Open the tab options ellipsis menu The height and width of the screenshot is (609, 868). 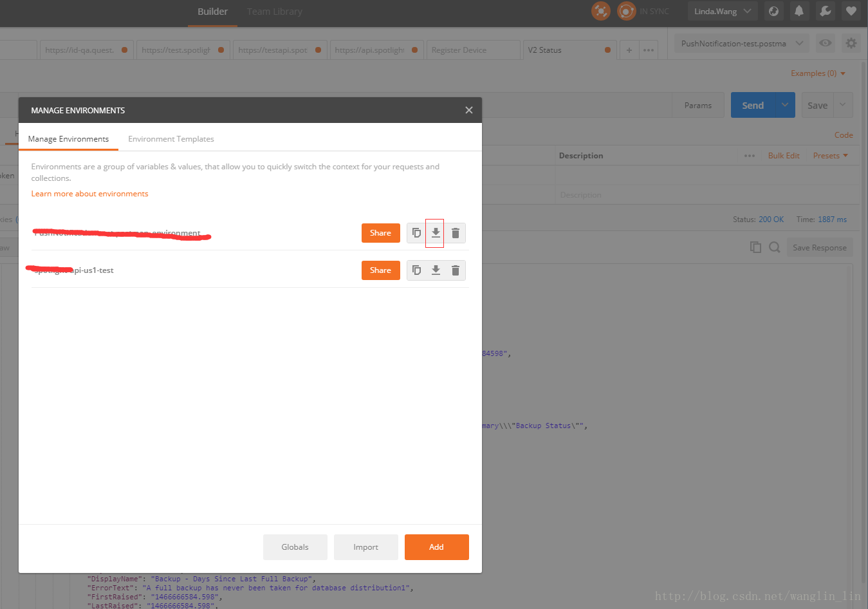(x=649, y=50)
